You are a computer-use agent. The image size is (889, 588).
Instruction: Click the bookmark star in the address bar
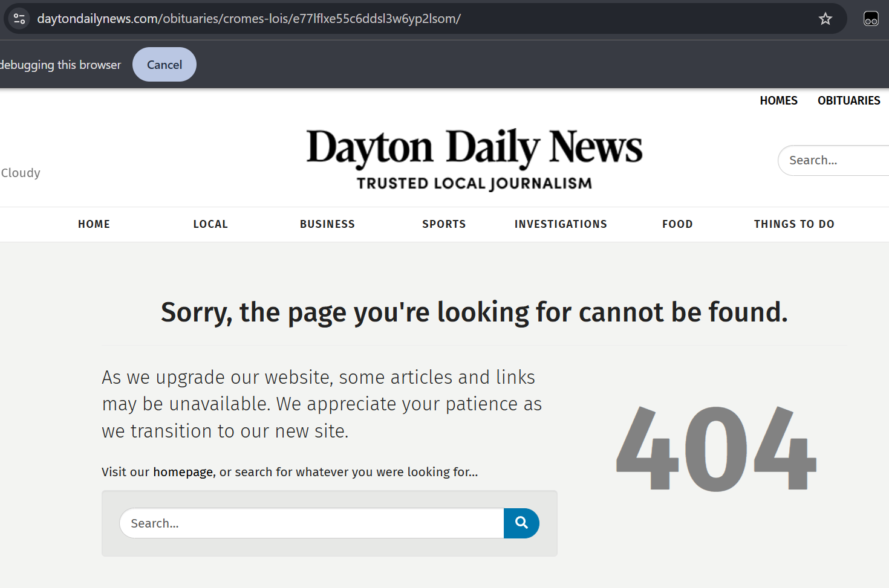(x=825, y=18)
